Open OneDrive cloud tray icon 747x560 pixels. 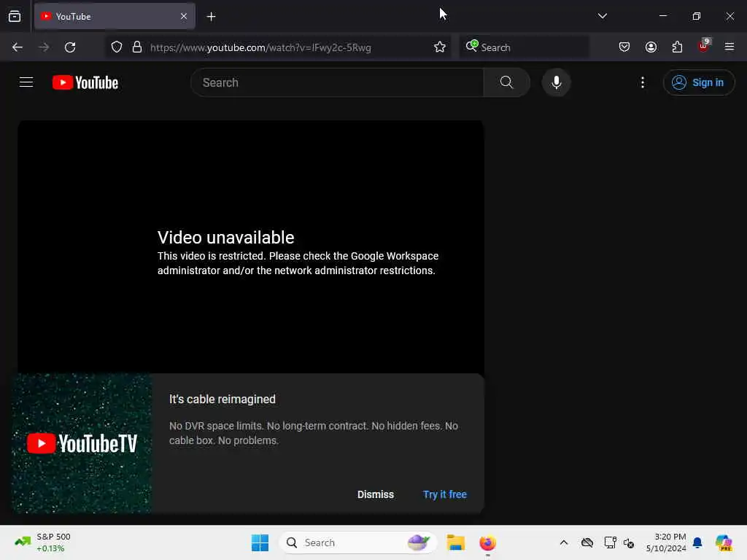tap(587, 542)
